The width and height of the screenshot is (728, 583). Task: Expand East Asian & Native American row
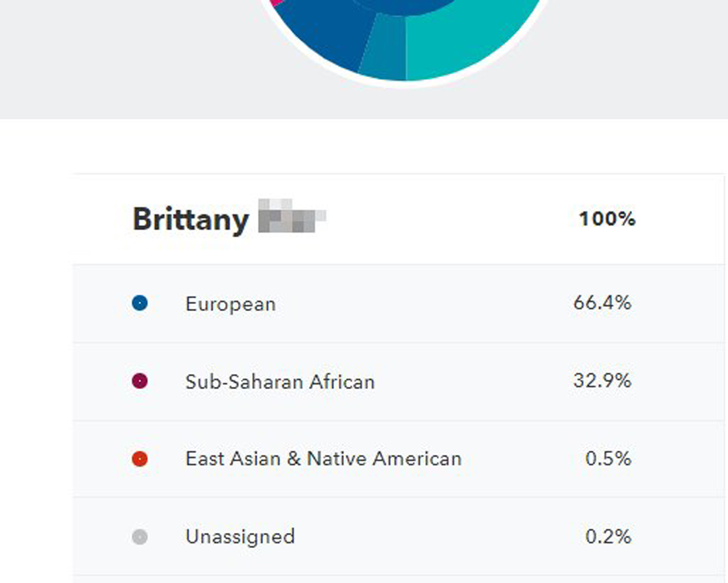pos(398,459)
